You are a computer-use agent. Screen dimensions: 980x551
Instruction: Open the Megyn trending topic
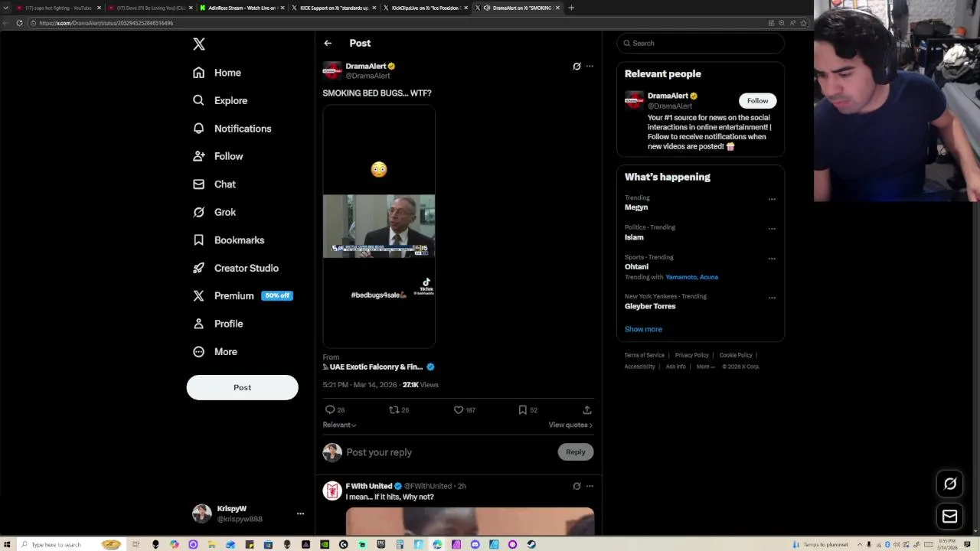pyautogui.click(x=636, y=207)
